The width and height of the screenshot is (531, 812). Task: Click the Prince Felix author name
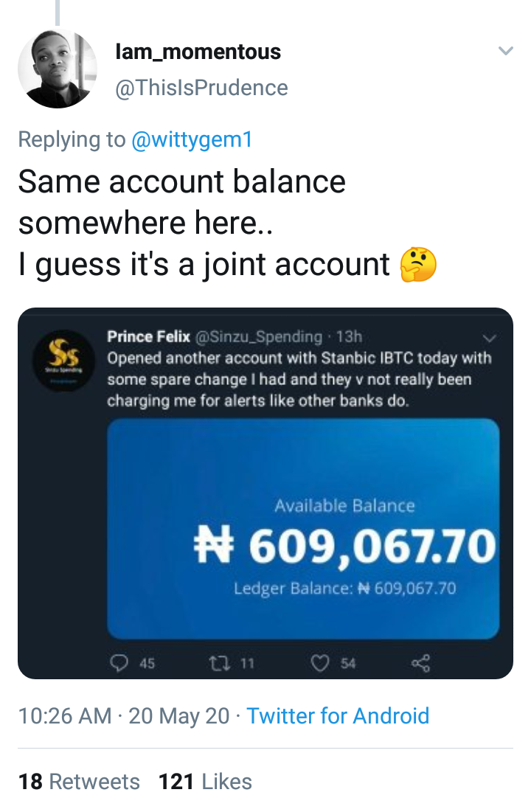[x=147, y=337]
